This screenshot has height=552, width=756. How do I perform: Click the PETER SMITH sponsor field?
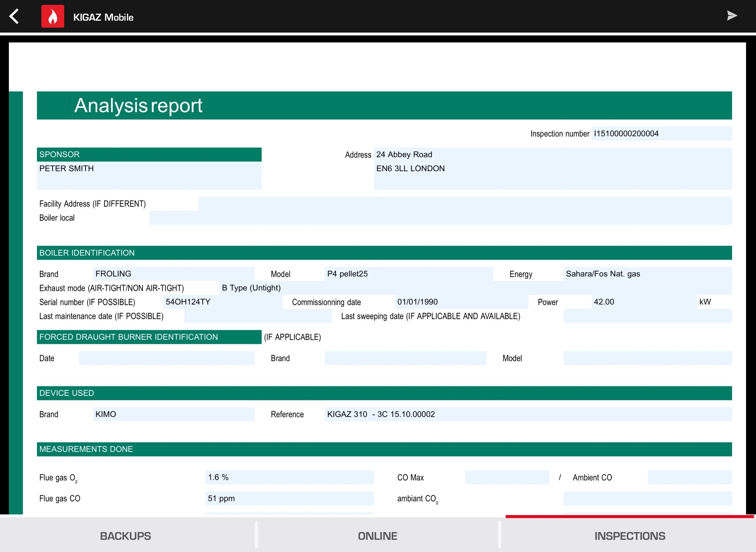click(149, 176)
